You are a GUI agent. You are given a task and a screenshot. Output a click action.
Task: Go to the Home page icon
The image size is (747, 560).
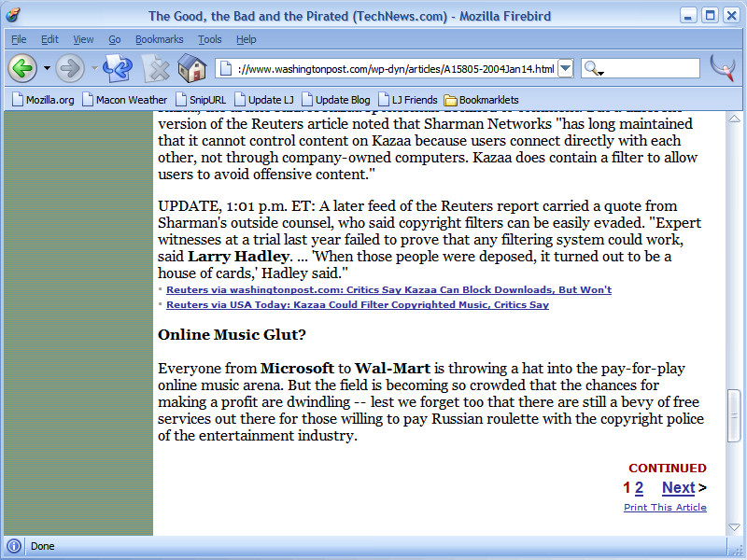192,68
